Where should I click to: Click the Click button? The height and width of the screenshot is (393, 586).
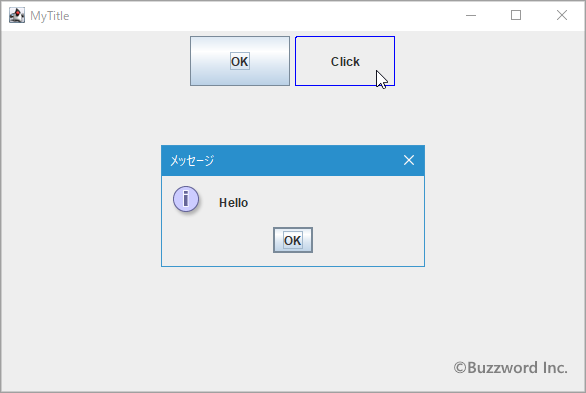tap(345, 61)
